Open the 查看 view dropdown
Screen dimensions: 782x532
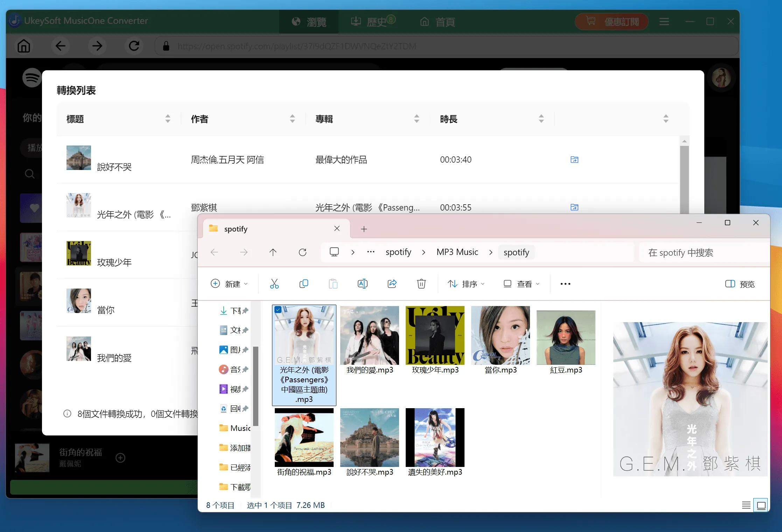click(522, 284)
